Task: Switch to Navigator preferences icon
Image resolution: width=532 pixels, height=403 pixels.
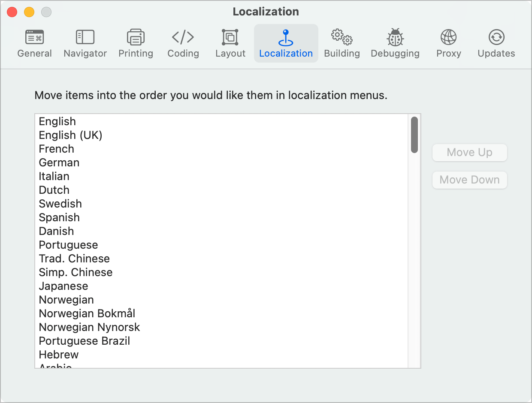Action: click(x=85, y=38)
